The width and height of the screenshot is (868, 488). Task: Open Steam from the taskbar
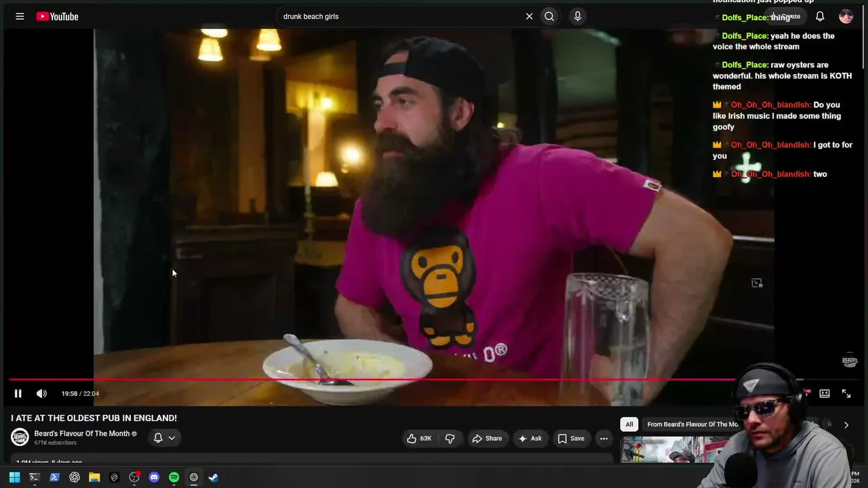pyautogui.click(x=214, y=477)
